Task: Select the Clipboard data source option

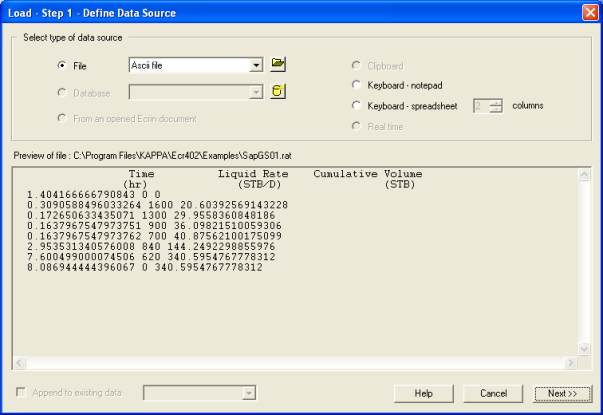Action: point(356,66)
